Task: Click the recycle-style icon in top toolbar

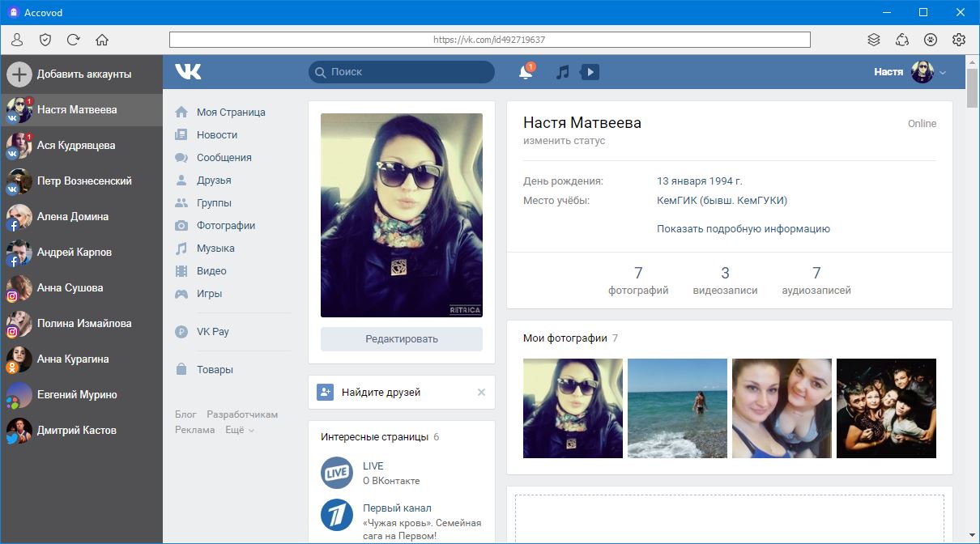Action: click(902, 40)
